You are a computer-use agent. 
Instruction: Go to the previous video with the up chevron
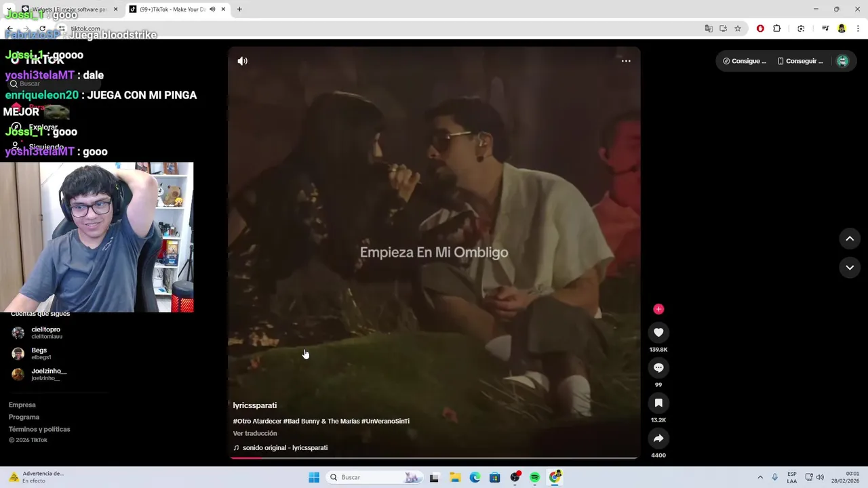tap(850, 239)
